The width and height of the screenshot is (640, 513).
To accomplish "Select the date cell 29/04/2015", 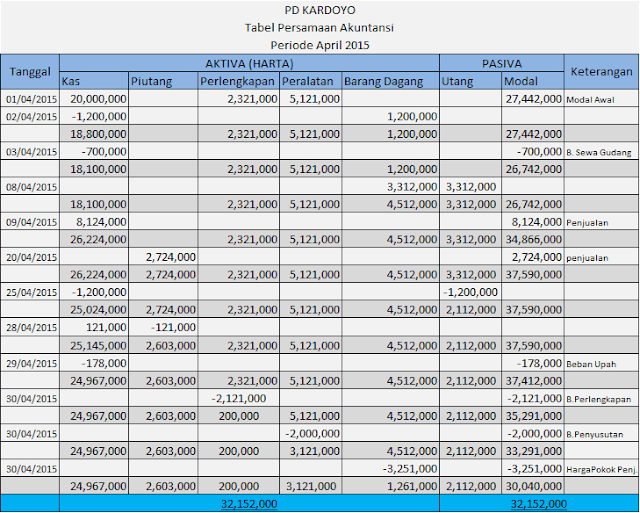I will [31, 363].
